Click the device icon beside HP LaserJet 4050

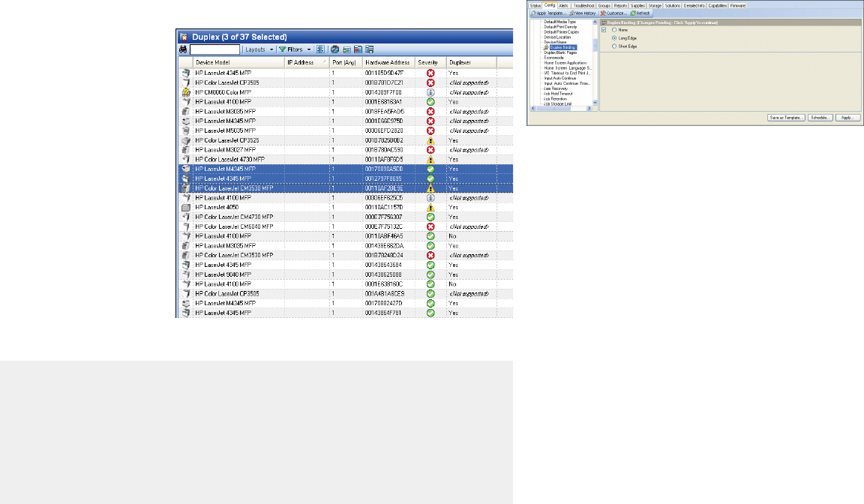click(186, 207)
